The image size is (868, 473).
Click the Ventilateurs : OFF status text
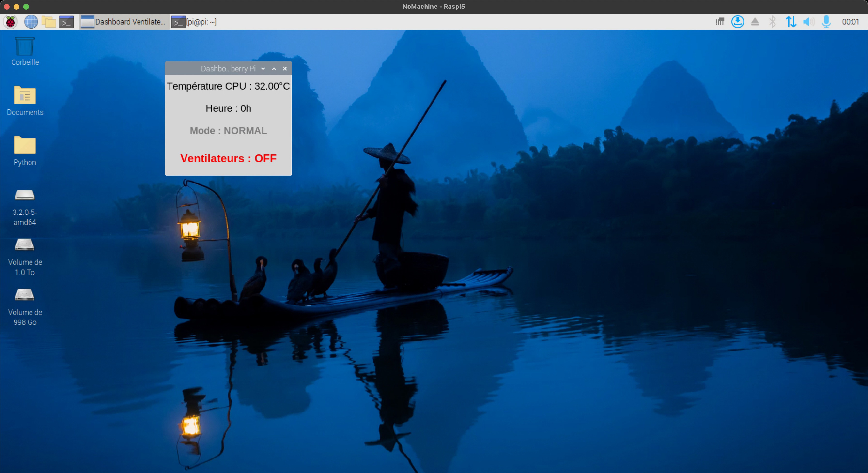(x=228, y=158)
